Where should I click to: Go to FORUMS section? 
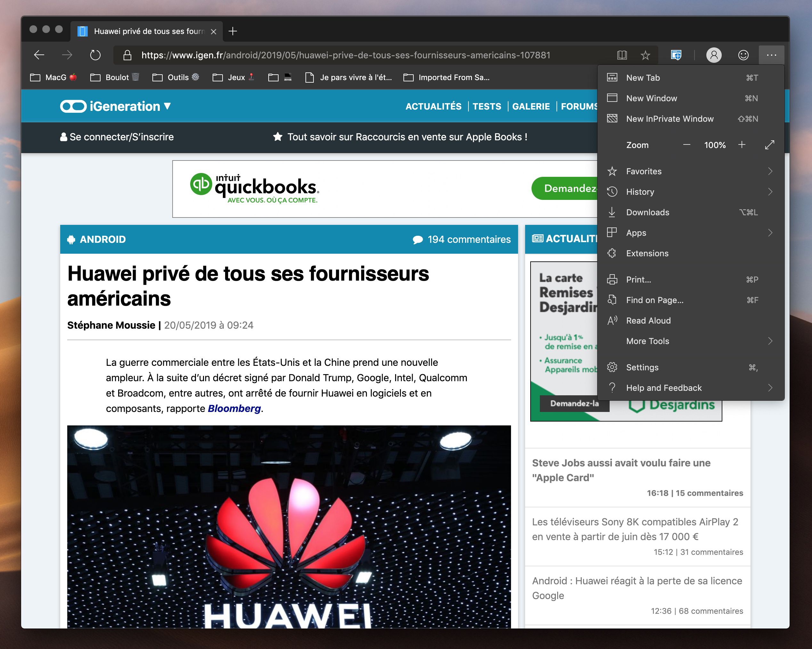[579, 106]
